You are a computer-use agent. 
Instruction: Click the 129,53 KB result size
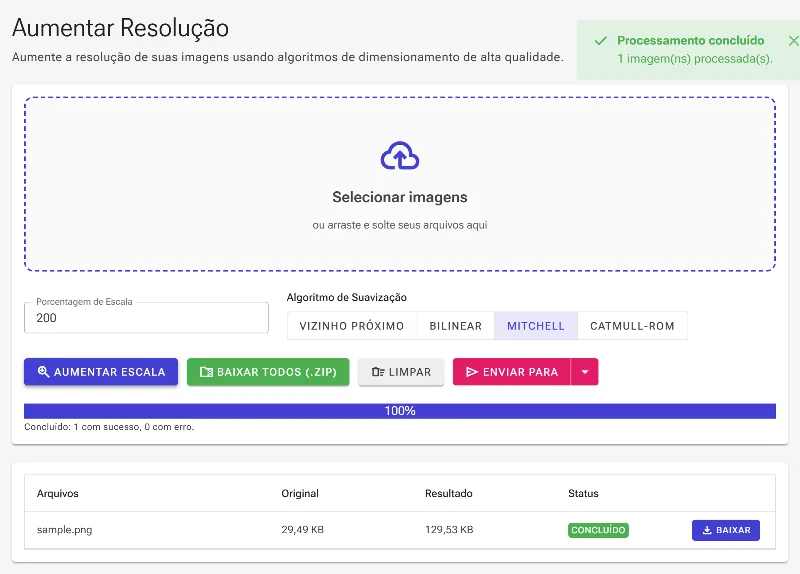pyautogui.click(x=449, y=530)
